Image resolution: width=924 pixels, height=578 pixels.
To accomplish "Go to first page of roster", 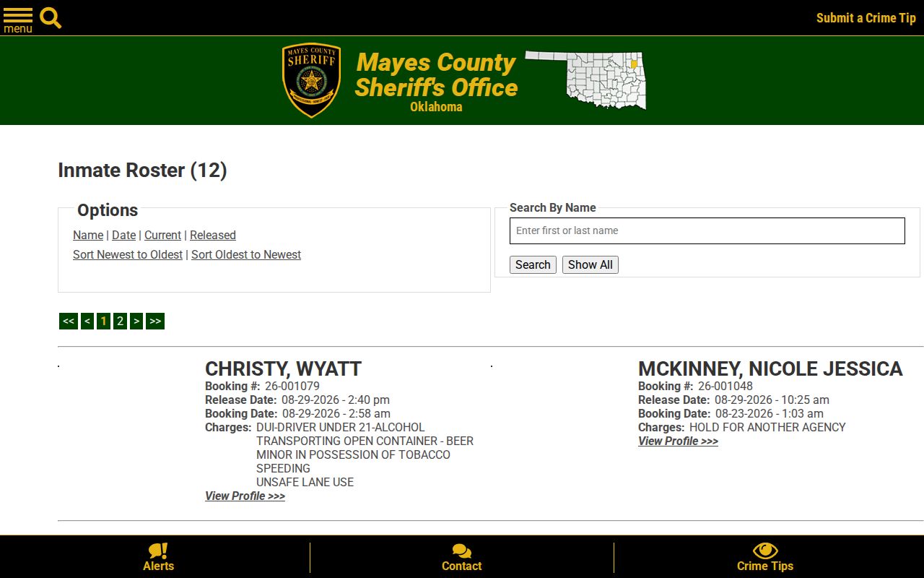I will coord(69,321).
